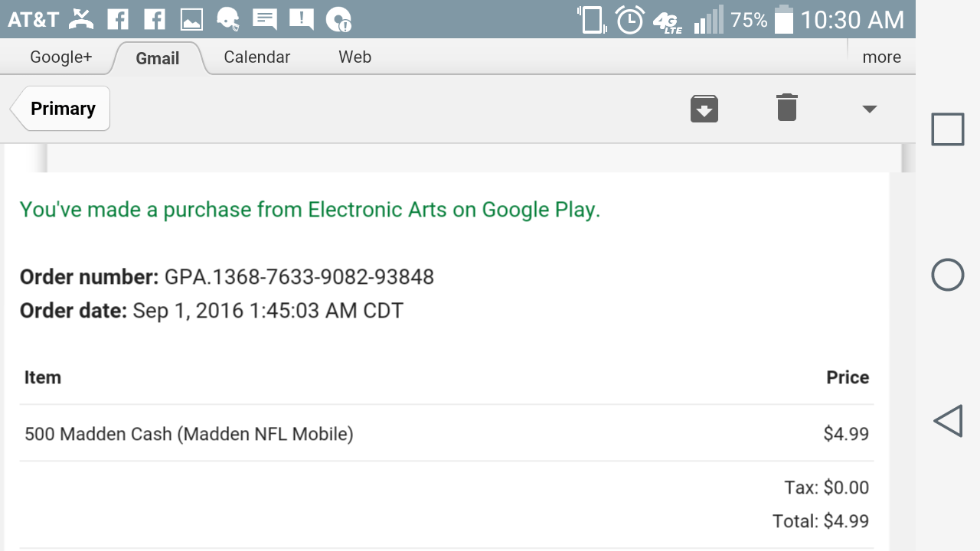The height and width of the screenshot is (551, 980).
Task: Open the overflow dropdown arrow next to trash
Action: tap(869, 109)
